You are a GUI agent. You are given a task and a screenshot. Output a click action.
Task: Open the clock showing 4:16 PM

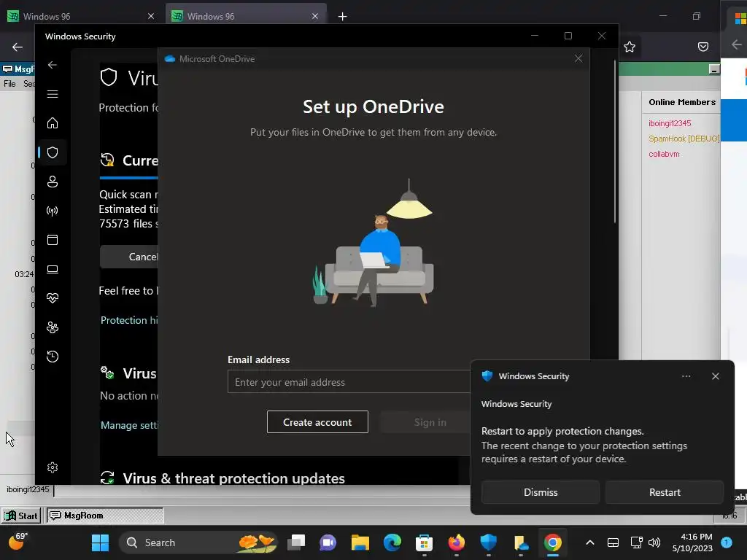click(692, 542)
